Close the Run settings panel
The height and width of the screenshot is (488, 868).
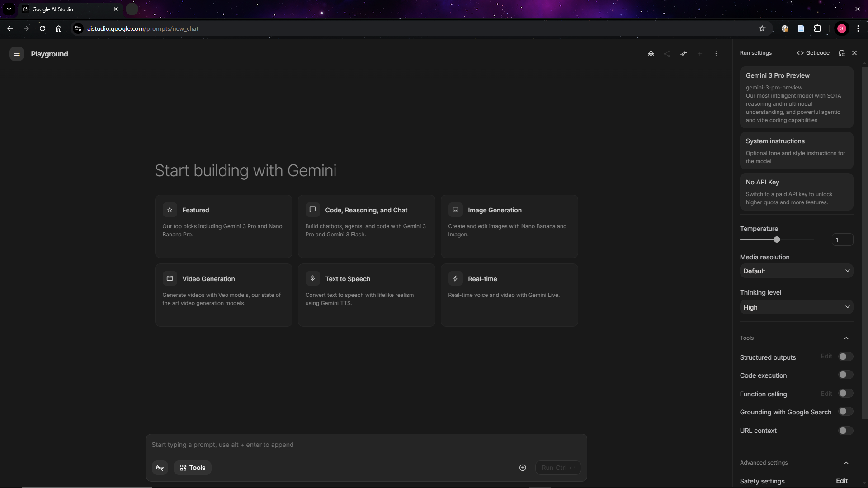tap(854, 53)
